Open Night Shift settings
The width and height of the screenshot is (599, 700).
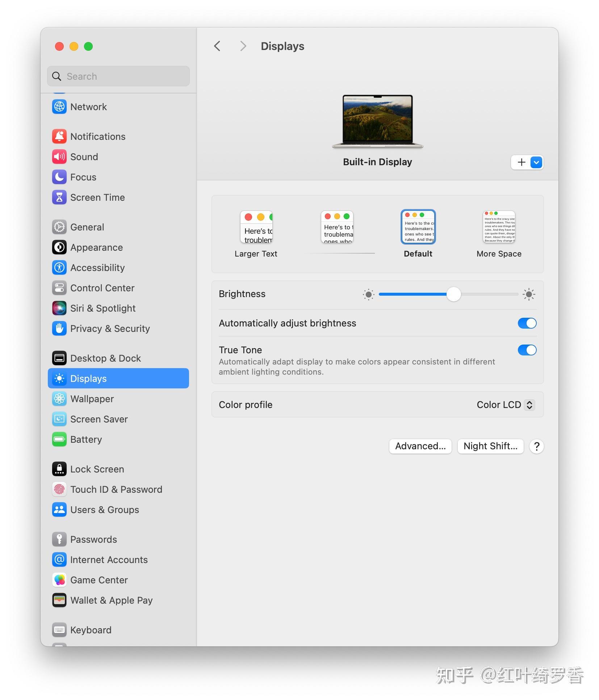tap(490, 446)
